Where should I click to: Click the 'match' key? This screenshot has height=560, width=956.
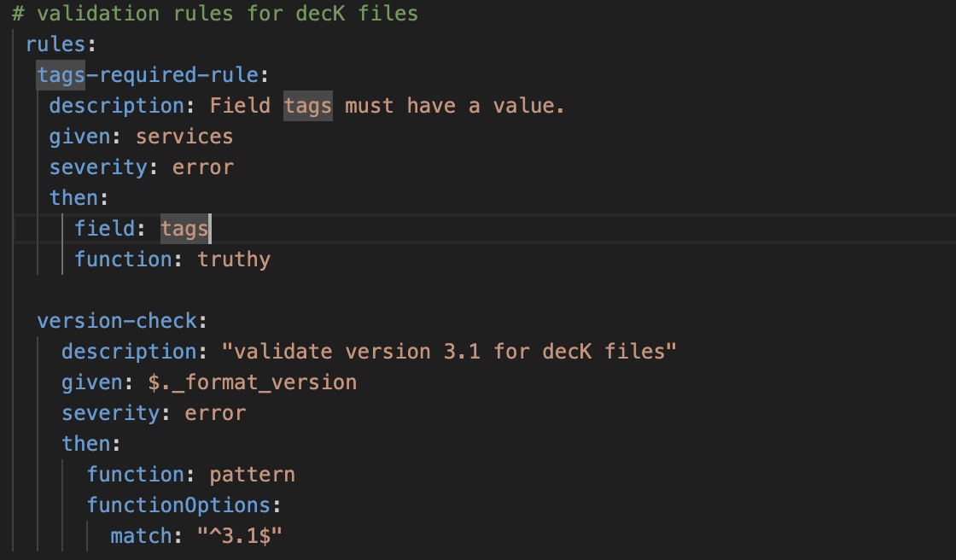click(141, 536)
